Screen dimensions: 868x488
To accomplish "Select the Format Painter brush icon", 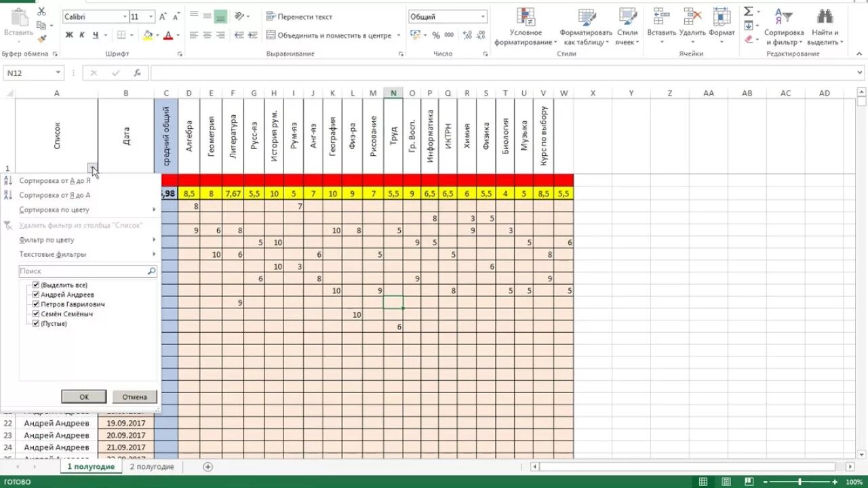I will [x=41, y=39].
